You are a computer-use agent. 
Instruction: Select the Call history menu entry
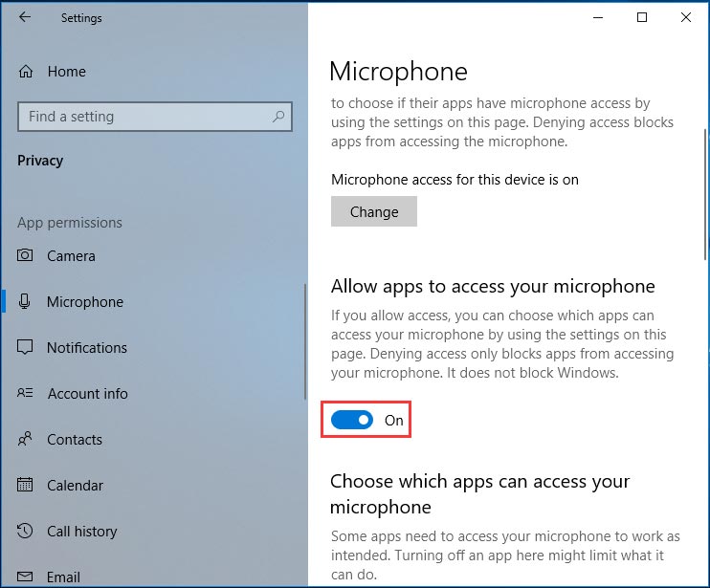82,531
